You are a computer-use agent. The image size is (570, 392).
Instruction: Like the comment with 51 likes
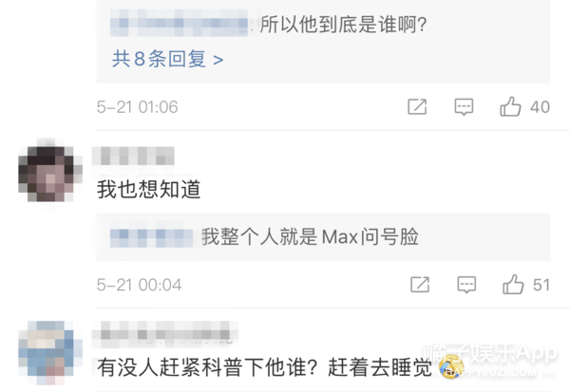pos(513,285)
